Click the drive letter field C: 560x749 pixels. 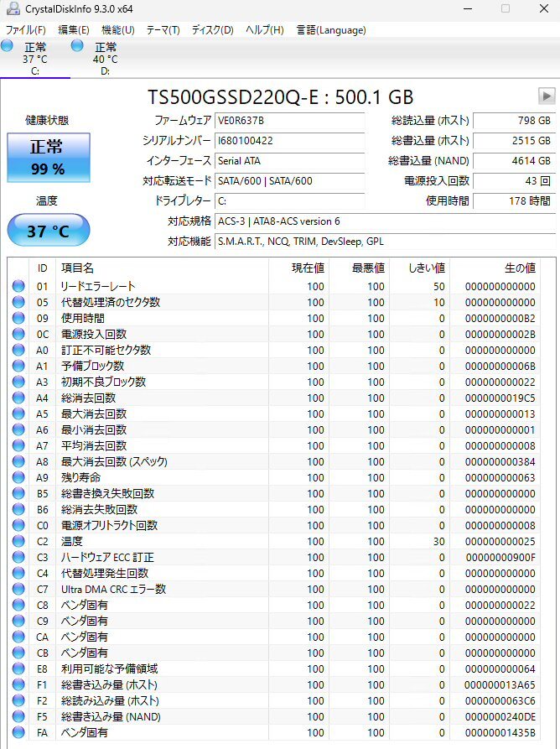pyautogui.click(x=290, y=201)
